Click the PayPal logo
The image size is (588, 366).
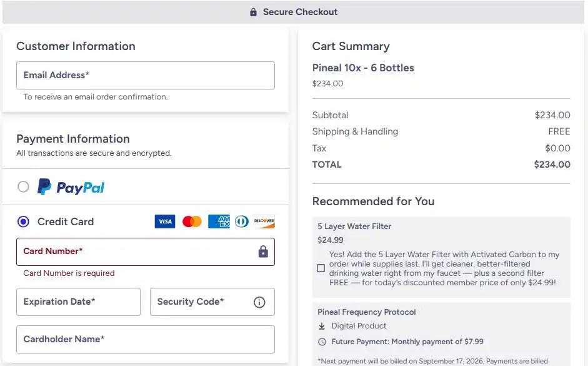[71, 187]
